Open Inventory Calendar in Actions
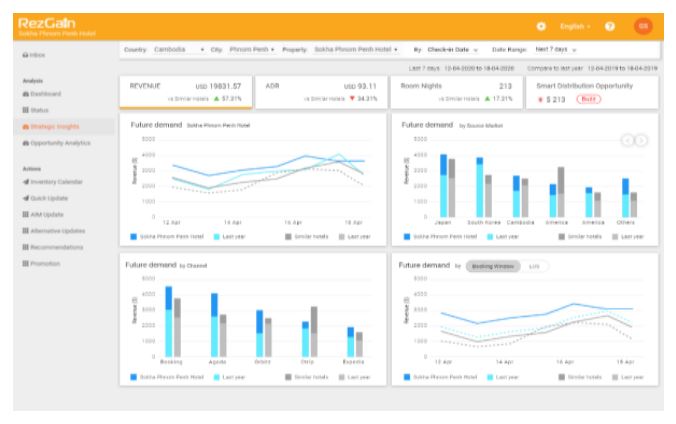676x424 pixels. click(51, 181)
